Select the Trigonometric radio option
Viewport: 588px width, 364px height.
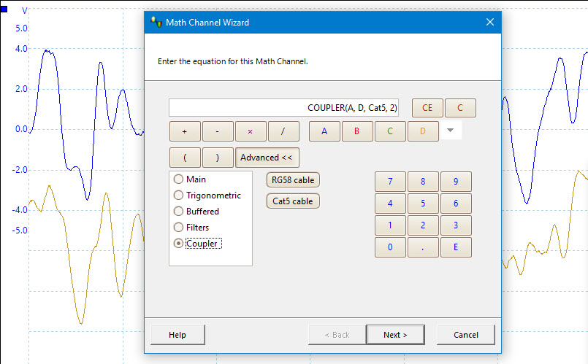point(178,195)
